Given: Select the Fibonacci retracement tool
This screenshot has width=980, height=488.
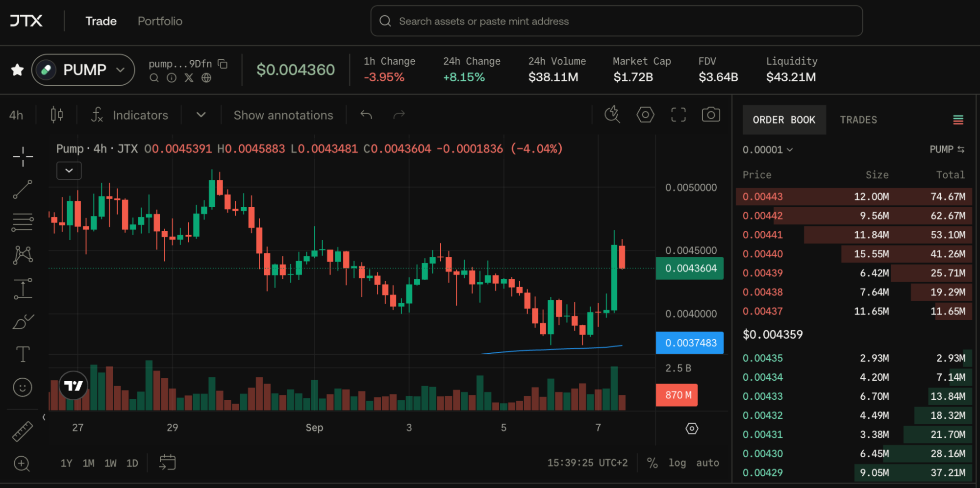Looking at the screenshot, I should coord(23,222).
